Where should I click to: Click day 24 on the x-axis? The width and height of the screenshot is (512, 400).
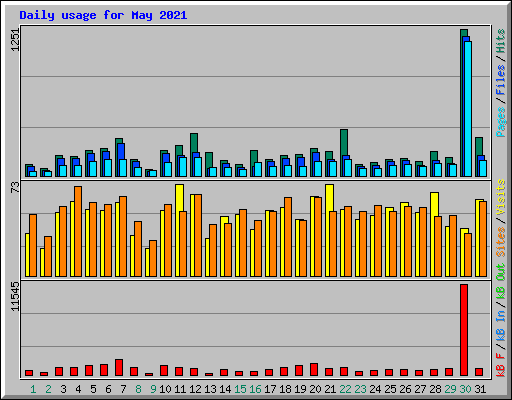pos(375,389)
